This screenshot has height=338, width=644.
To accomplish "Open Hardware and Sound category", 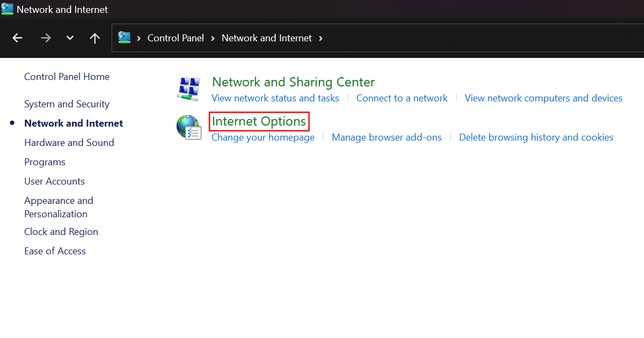I will (69, 143).
